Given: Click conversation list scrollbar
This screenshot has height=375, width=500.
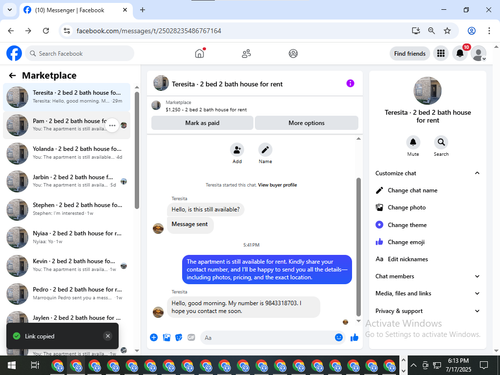Looking at the screenshot, I should pos(137,150).
